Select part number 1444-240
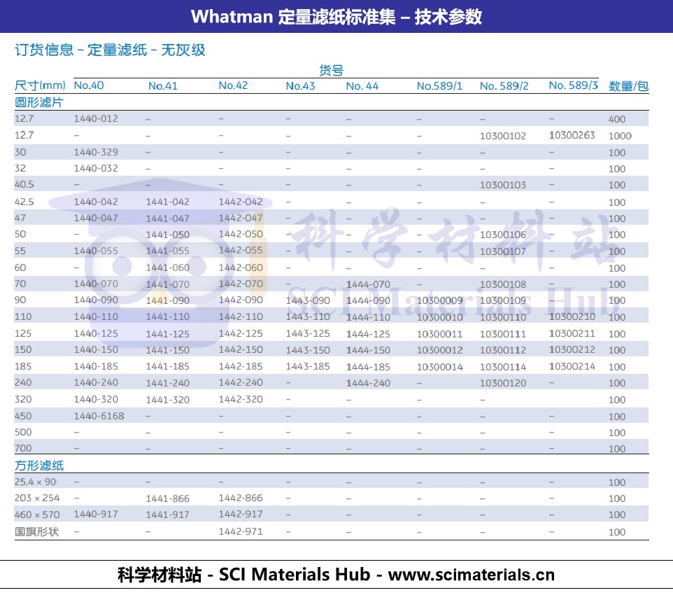The image size is (673, 616). (368, 383)
